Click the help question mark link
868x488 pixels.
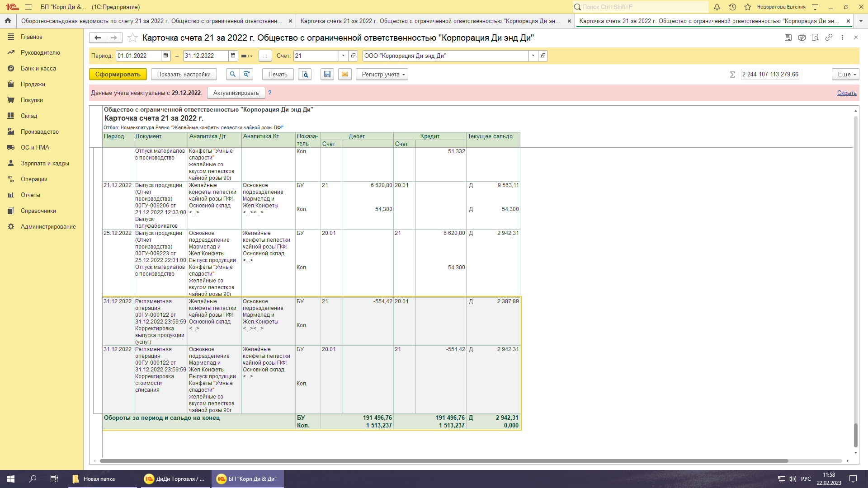(x=270, y=93)
